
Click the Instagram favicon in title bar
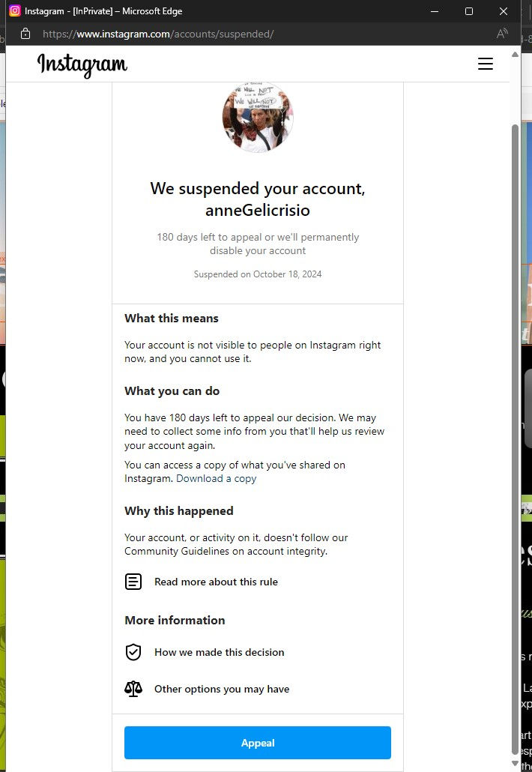click(15, 10)
